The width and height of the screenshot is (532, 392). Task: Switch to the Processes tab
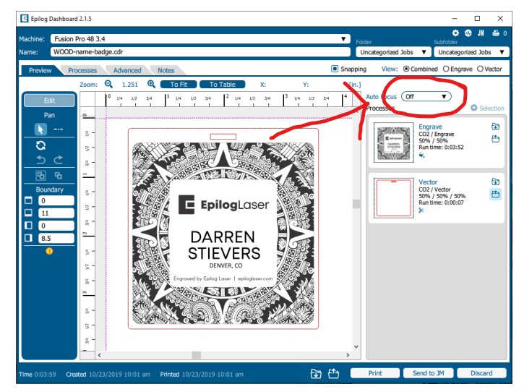82,70
